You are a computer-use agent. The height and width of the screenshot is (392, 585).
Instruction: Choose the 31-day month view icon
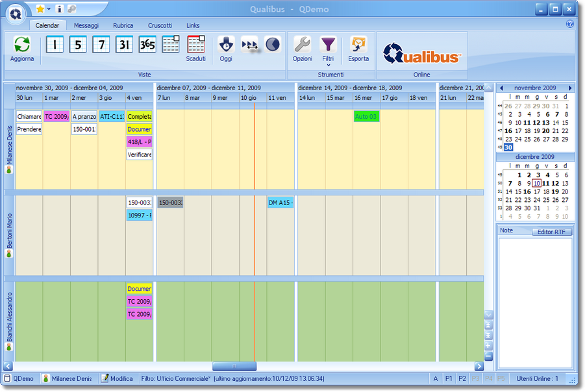click(125, 45)
